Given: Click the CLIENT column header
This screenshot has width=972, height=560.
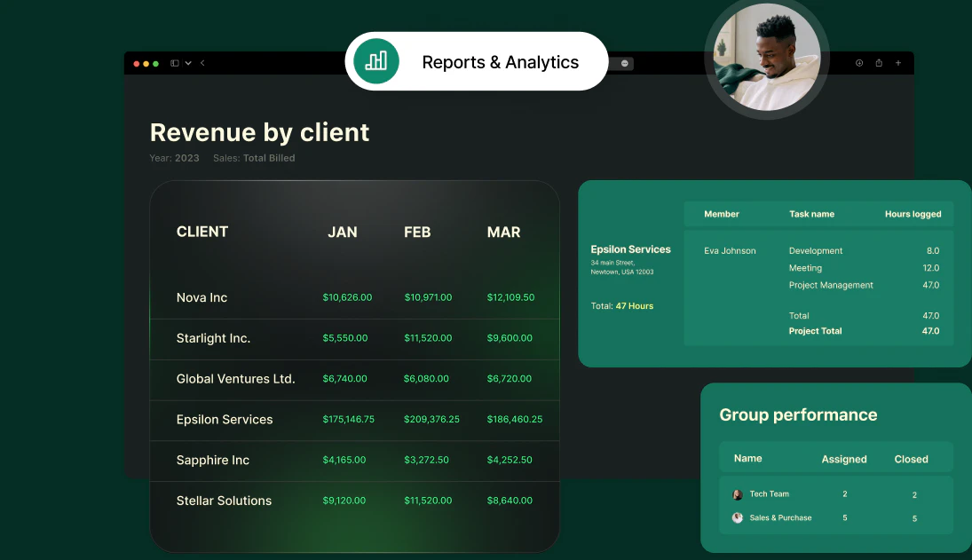Looking at the screenshot, I should [x=202, y=232].
